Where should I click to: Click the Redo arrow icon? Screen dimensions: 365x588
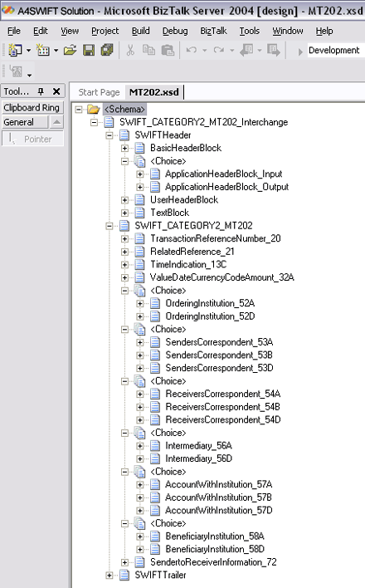click(219, 50)
